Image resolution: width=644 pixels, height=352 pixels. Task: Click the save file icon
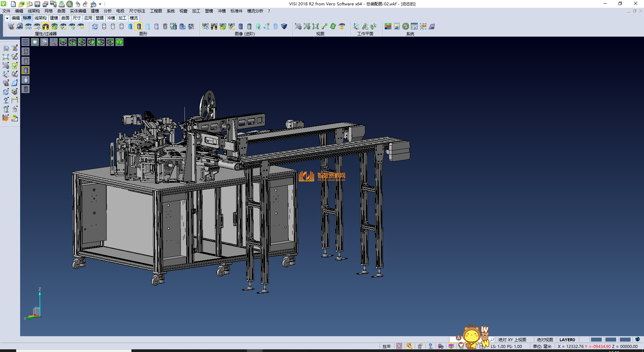pyautogui.click(x=37, y=4)
